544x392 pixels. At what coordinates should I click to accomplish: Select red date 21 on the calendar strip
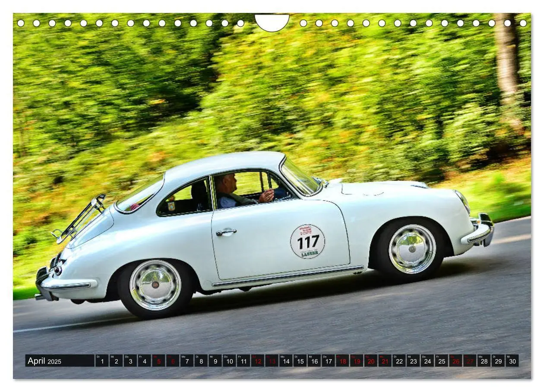pos(385,361)
